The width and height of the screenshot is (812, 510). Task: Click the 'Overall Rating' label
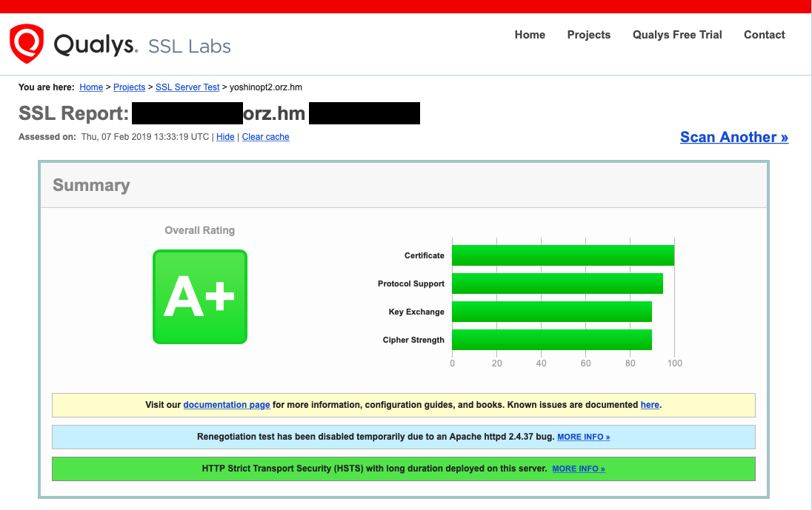pos(199,230)
